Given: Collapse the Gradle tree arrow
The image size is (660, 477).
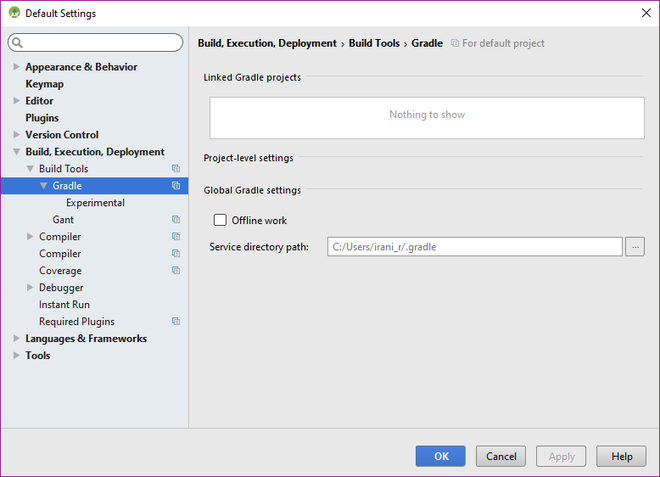Looking at the screenshot, I should pos(43,185).
